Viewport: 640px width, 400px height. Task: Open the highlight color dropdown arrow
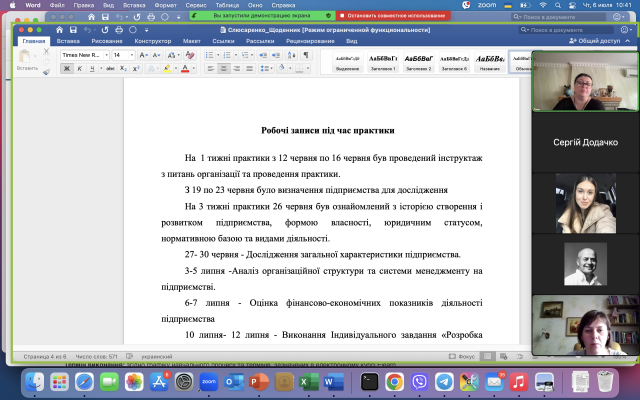coord(176,69)
